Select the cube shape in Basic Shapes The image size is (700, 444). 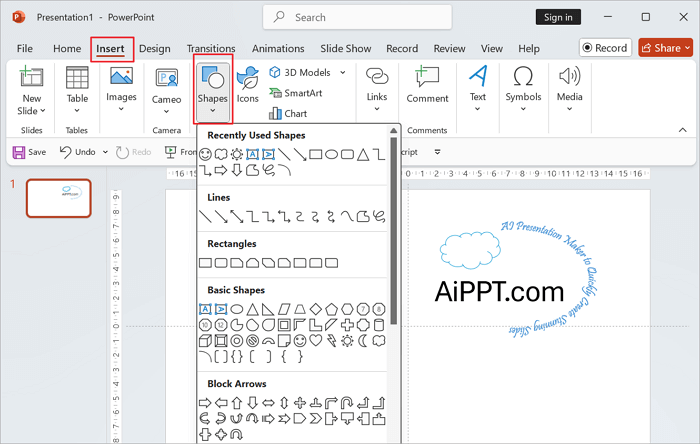tap(205, 341)
